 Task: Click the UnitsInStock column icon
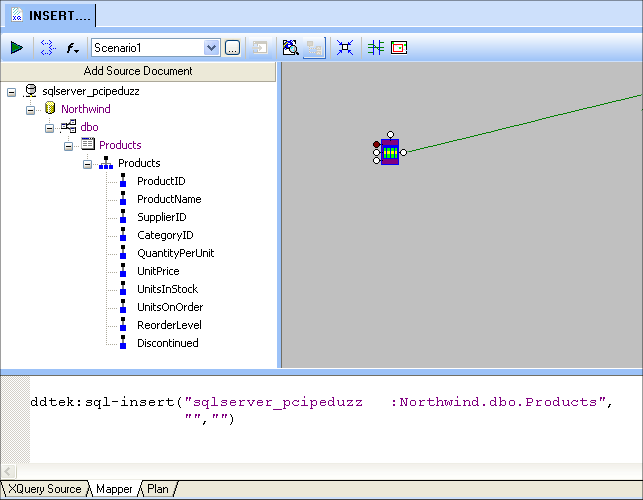pyautogui.click(x=123, y=288)
